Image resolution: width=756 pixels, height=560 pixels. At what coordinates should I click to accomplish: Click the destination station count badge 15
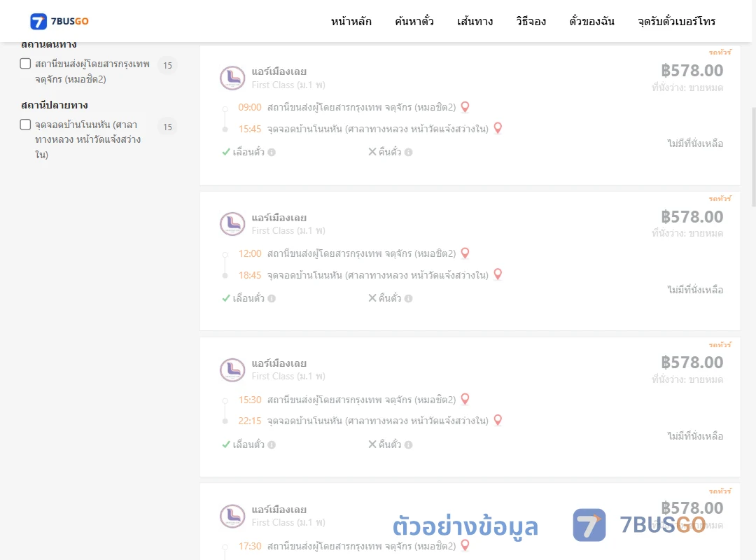(x=167, y=127)
